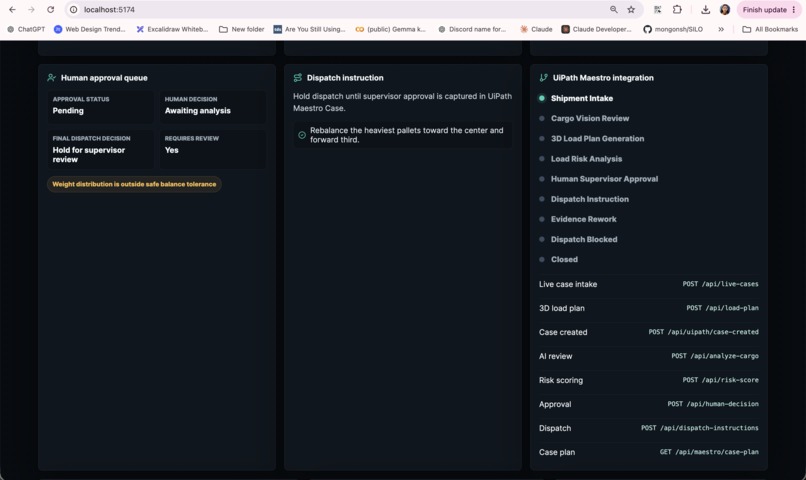This screenshot has height=480, width=806.
Task: Open (public) Gemma bookmark
Action: 391,29
